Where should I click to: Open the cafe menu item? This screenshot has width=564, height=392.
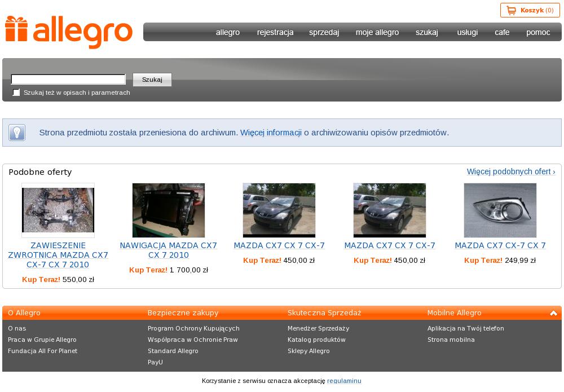[x=502, y=32]
